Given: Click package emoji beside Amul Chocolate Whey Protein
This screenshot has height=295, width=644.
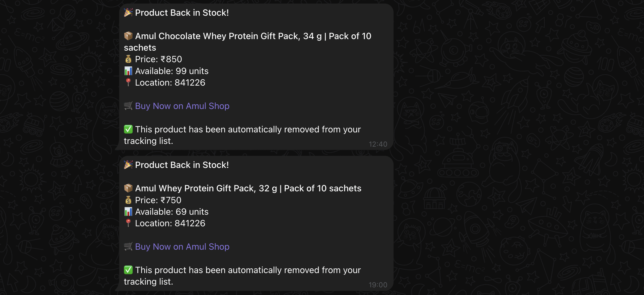Looking at the screenshot, I should tap(128, 36).
